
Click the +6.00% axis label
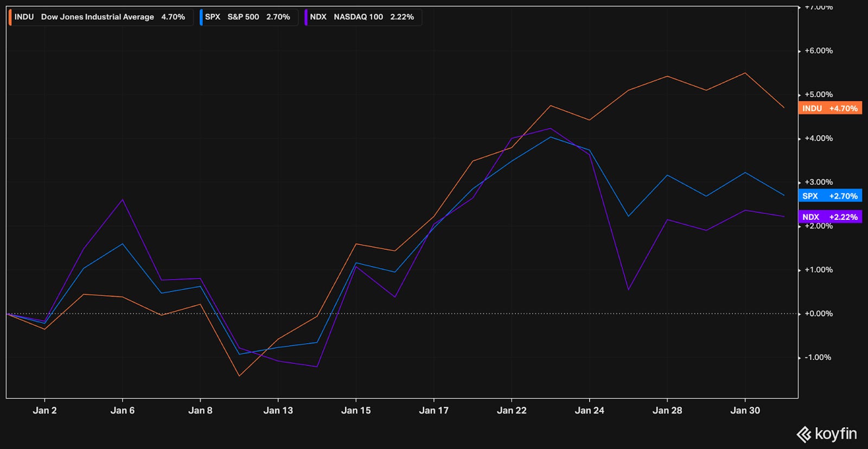tap(819, 50)
